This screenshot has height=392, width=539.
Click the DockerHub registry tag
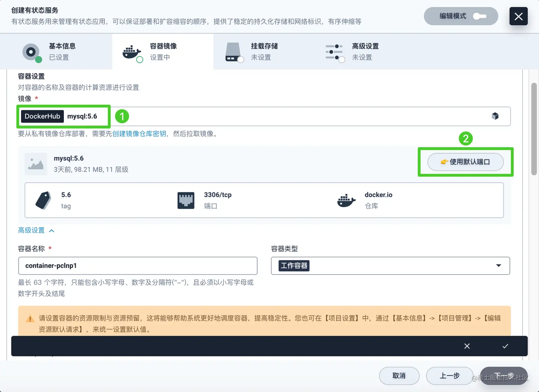42,116
